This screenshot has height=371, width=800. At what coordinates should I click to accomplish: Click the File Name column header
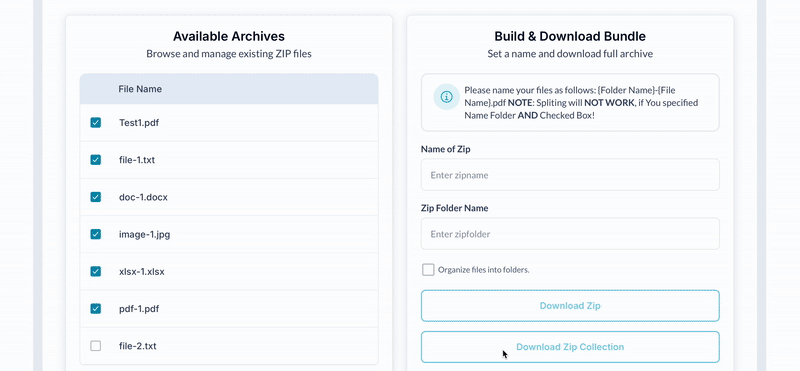(140, 89)
